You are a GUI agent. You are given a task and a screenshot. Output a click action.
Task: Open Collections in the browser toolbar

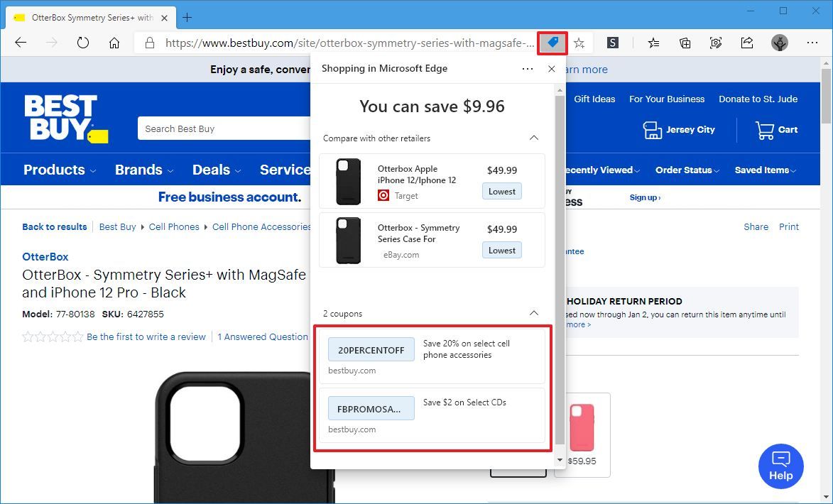[x=684, y=43]
